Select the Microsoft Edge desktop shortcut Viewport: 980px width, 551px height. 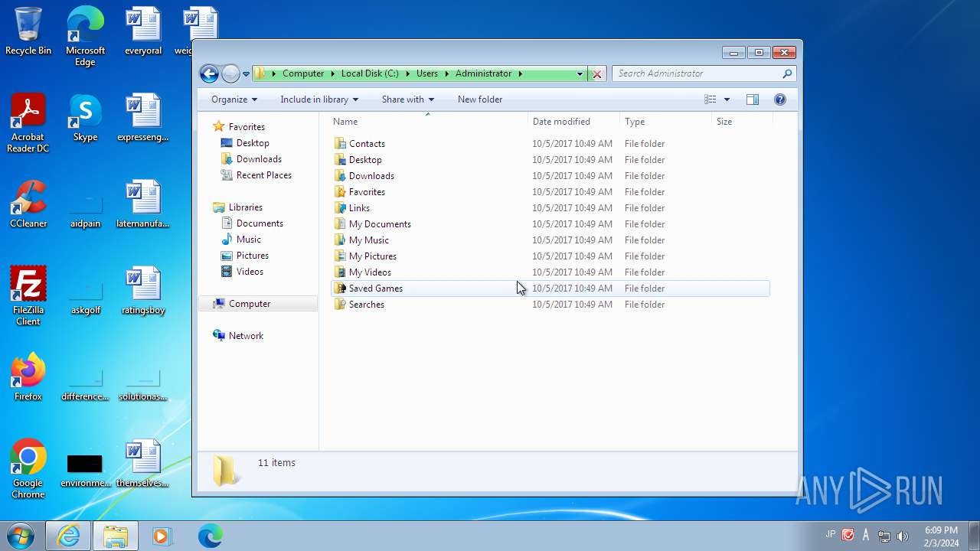pos(85,37)
